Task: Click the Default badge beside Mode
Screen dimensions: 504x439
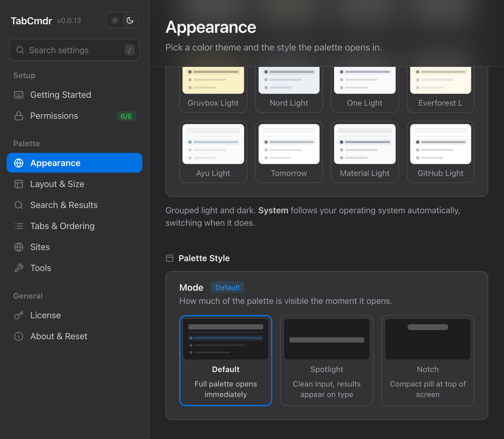Action: point(228,288)
